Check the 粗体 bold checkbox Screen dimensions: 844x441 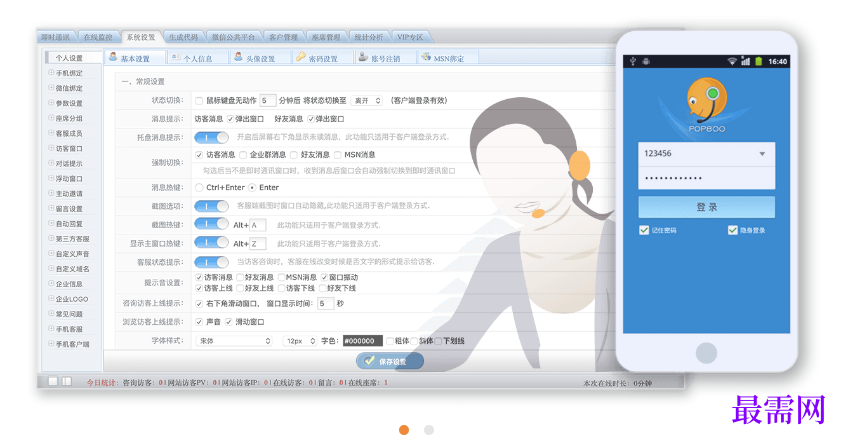pos(390,341)
